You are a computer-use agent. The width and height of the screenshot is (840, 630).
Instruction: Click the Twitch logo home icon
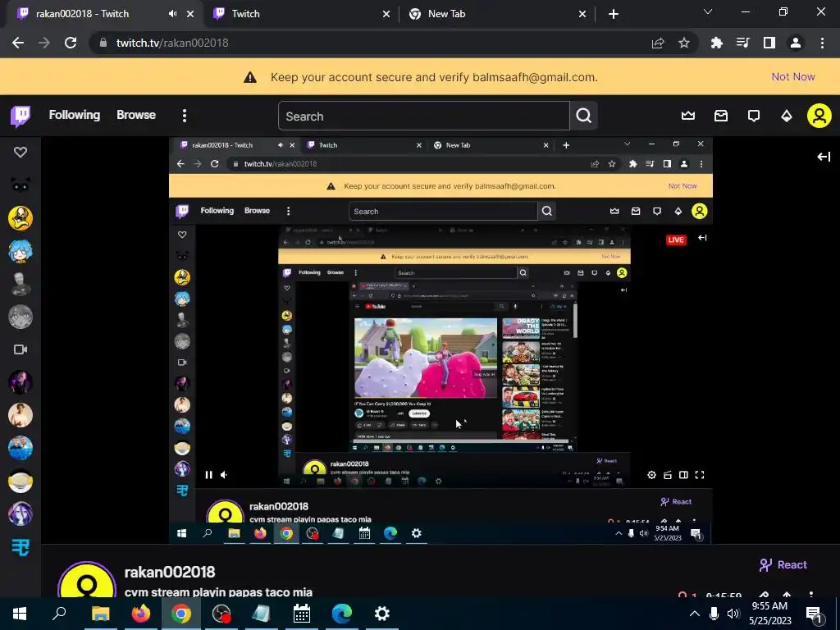point(21,116)
